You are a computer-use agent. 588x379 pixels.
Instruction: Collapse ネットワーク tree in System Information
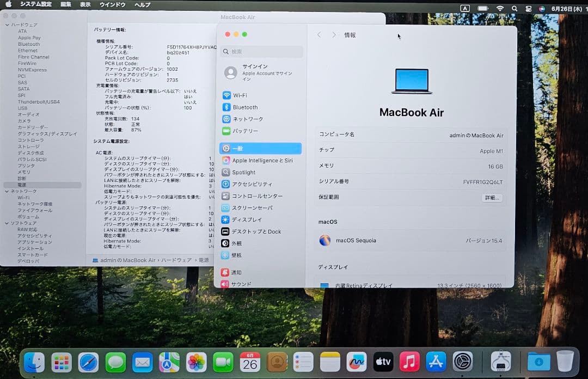(x=7, y=191)
